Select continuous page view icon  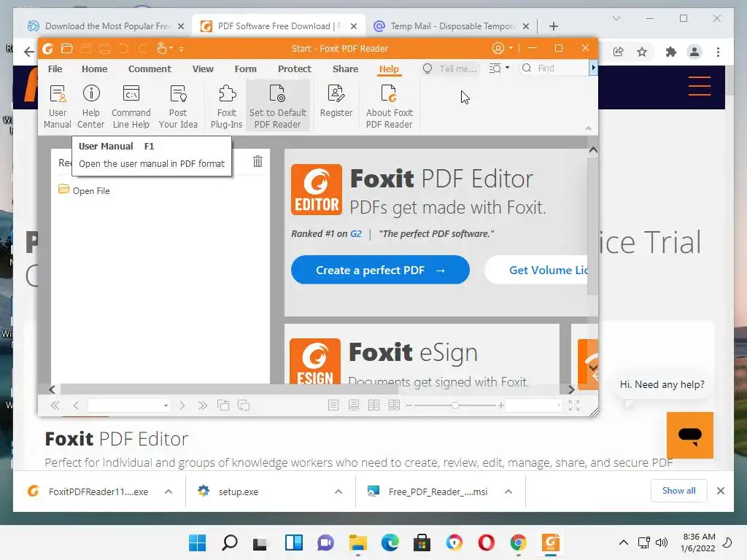pos(354,405)
